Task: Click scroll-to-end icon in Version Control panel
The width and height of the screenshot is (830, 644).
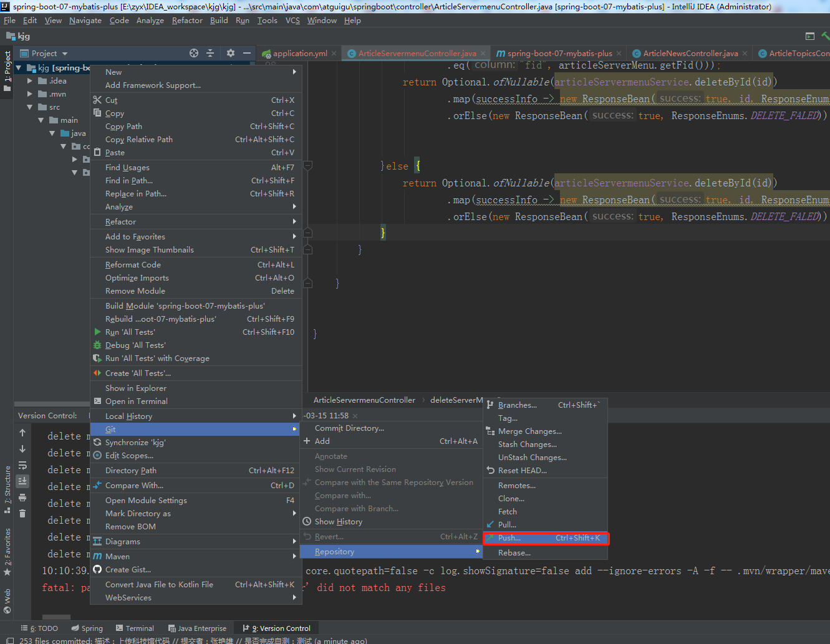Action: pos(22,481)
